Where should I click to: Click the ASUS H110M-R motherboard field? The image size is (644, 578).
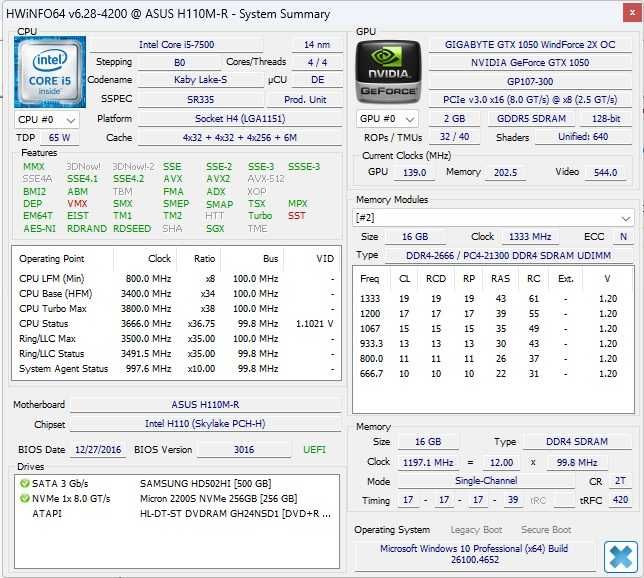(205, 405)
